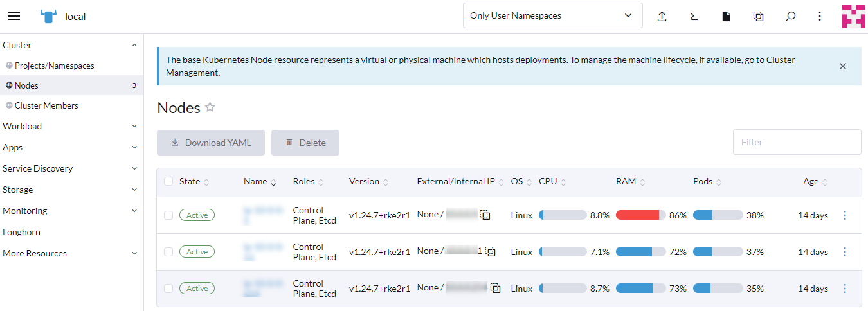Image resolution: width=868 pixels, height=311 pixels.
Task: Click the Rancher local cluster logo
Action: (48, 16)
